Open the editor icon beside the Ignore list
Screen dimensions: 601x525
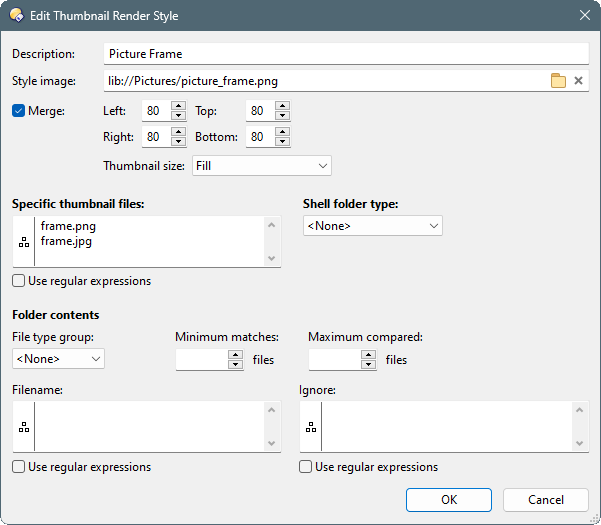[311, 427]
